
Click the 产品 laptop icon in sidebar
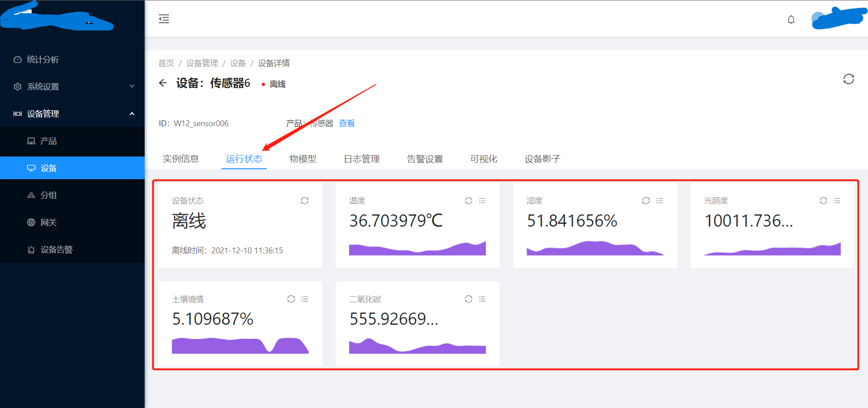(31, 141)
